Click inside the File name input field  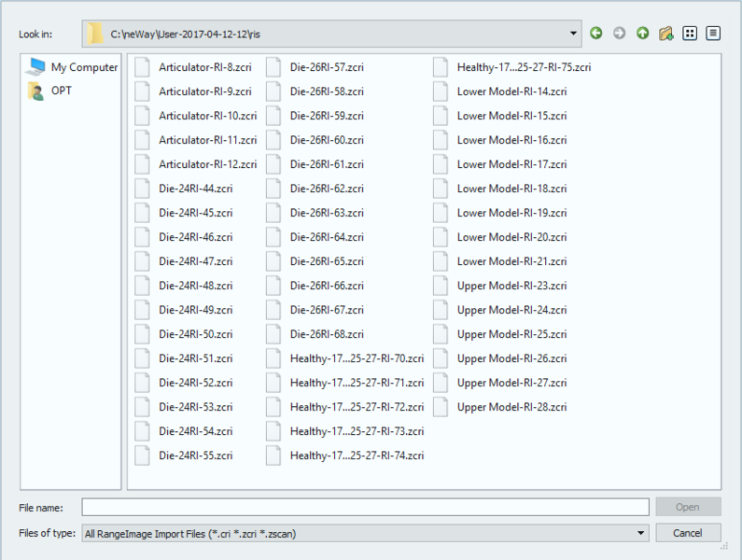pos(365,507)
